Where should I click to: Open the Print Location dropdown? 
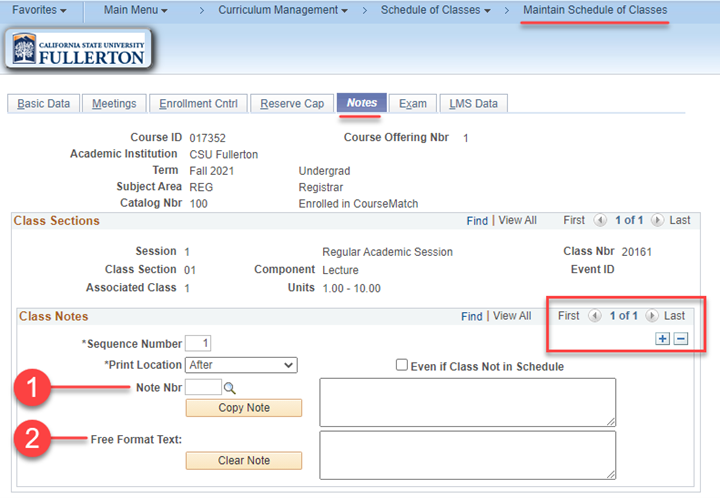(241, 365)
